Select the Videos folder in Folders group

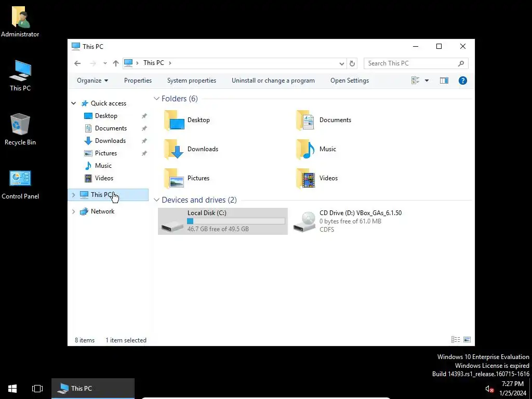tap(316, 178)
